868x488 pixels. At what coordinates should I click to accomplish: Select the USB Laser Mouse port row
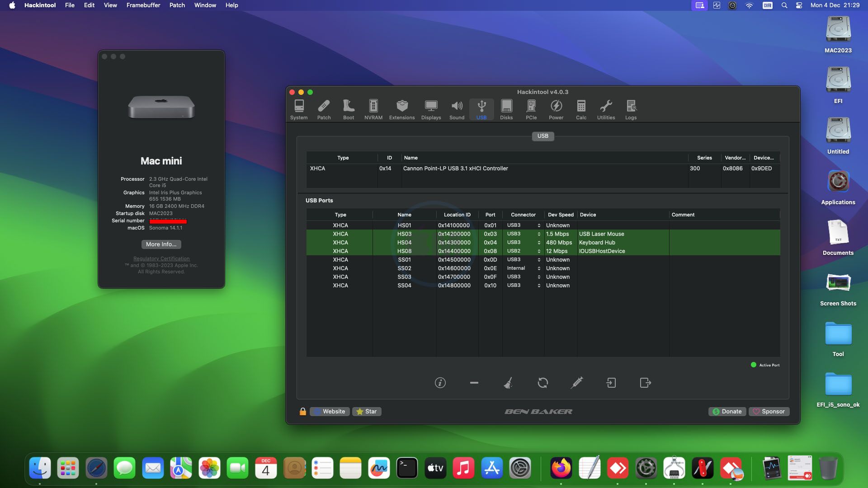click(543, 234)
